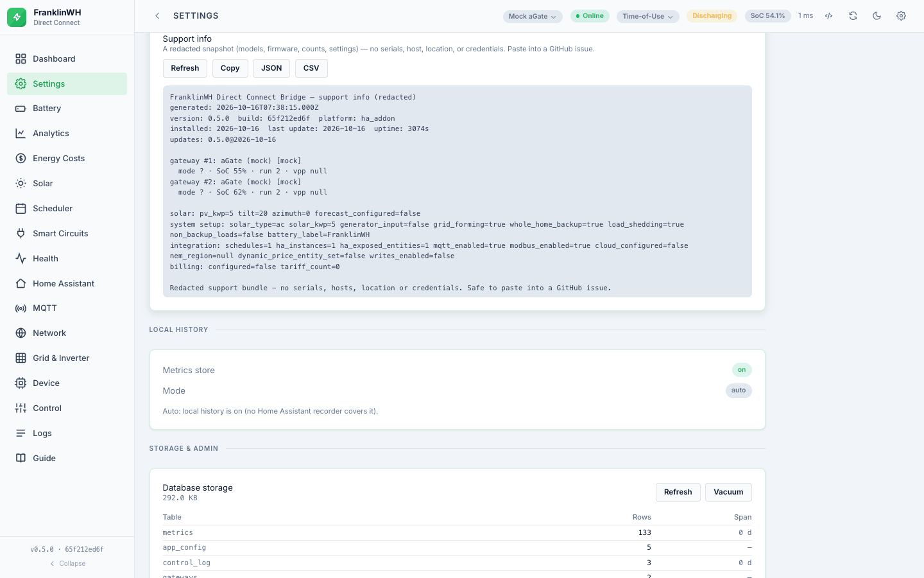This screenshot has width=924, height=578.
Task: Click the header refresh sync icon
Action: coord(853,16)
